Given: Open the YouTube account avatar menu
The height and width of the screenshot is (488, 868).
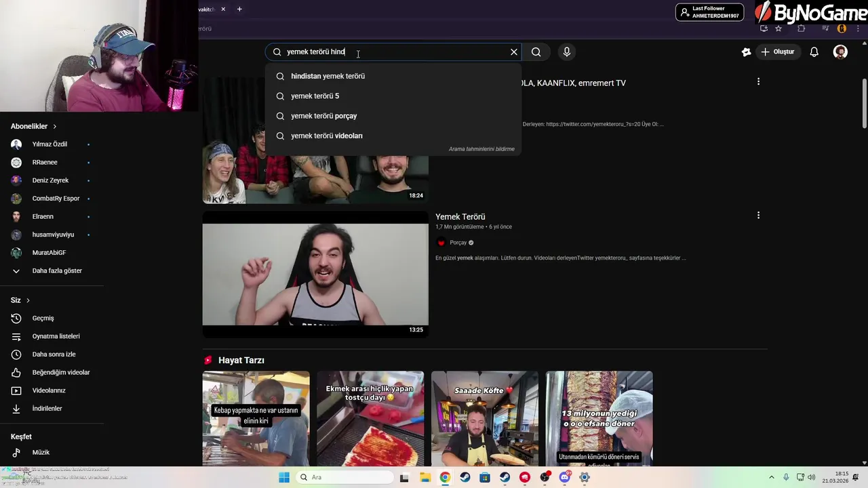Looking at the screenshot, I should click(x=840, y=52).
